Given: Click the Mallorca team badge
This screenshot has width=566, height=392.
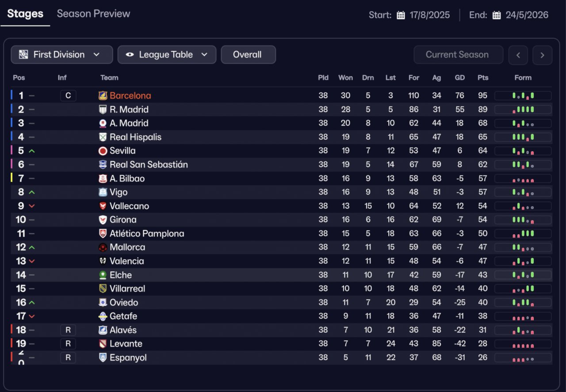Looking at the screenshot, I should (x=103, y=247).
